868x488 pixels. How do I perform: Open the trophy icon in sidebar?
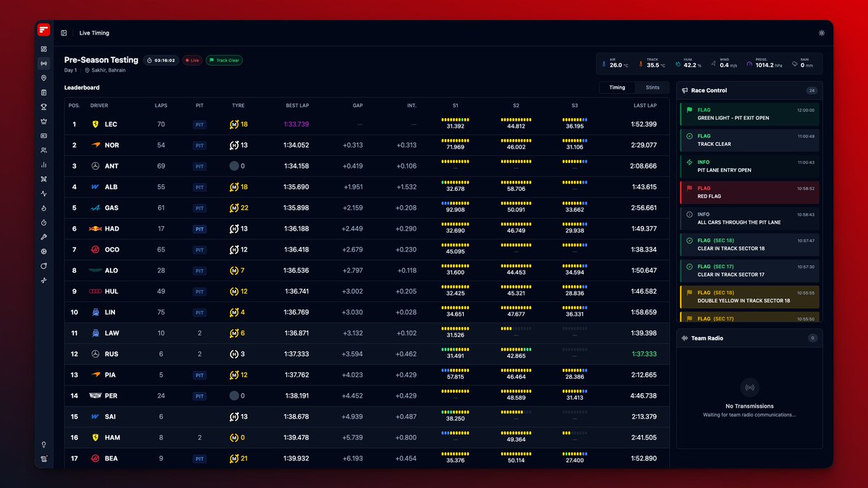click(x=44, y=107)
